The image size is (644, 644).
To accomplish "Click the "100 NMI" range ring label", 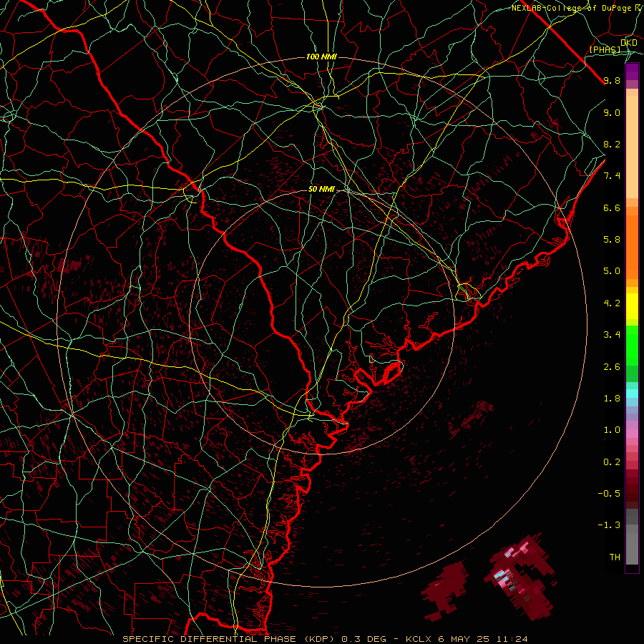I will pyautogui.click(x=321, y=57).
